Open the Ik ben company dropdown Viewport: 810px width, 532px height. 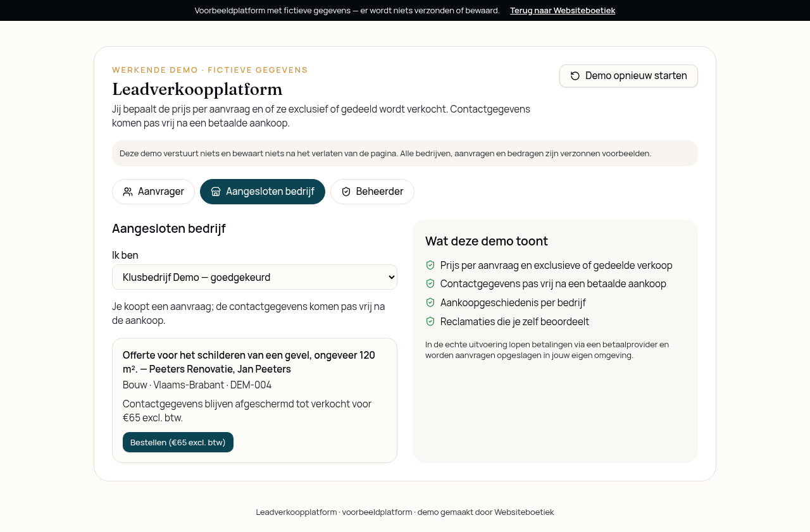click(254, 277)
